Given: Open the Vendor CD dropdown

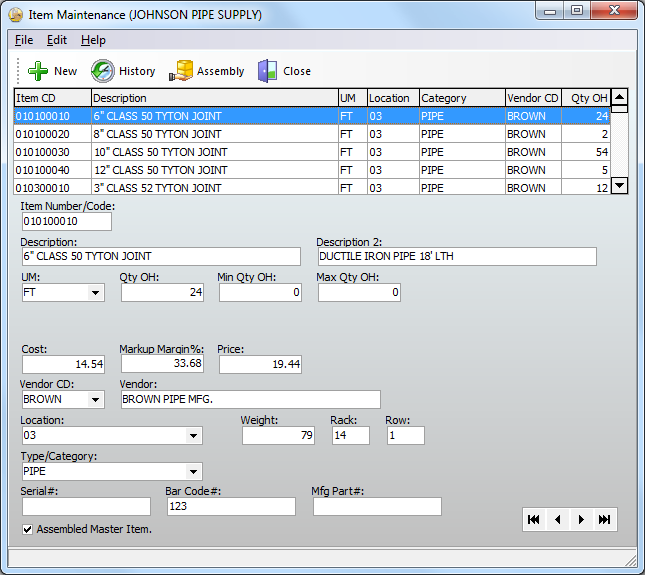Looking at the screenshot, I should tap(95, 400).
